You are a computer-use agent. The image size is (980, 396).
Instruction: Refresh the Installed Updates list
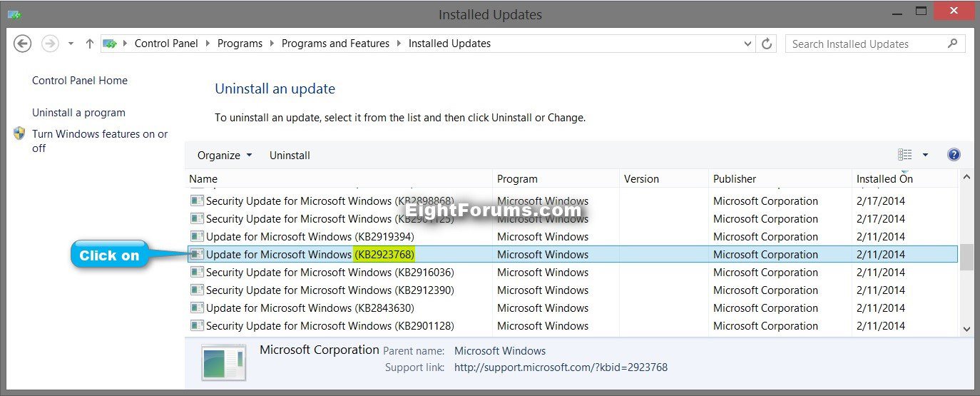pos(767,44)
